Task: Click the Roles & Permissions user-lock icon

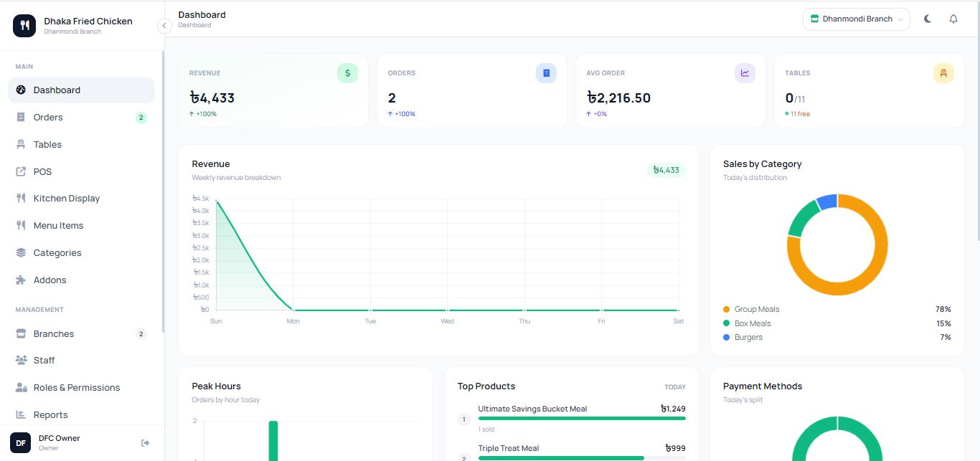Action: pyautogui.click(x=21, y=388)
